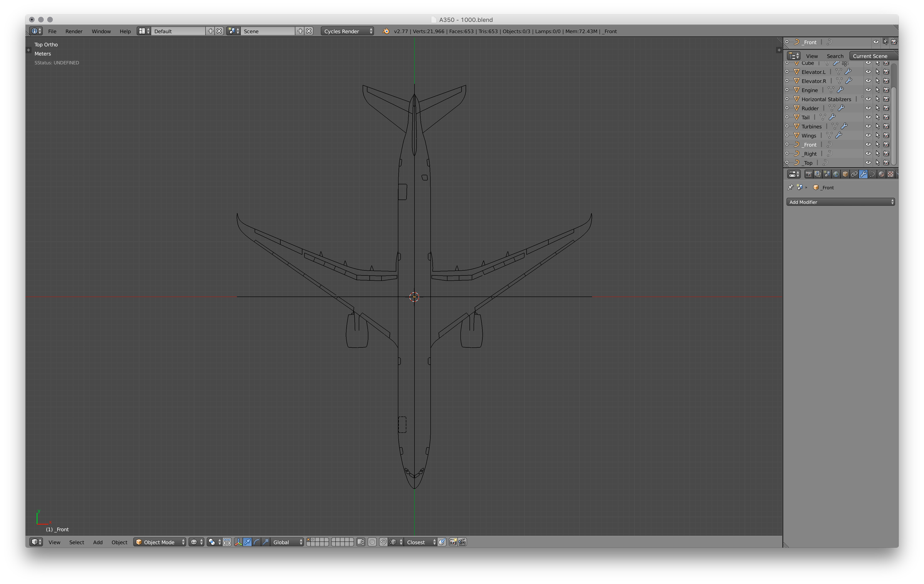Open the World properties tab (globe icon)

click(x=836, y=174)
